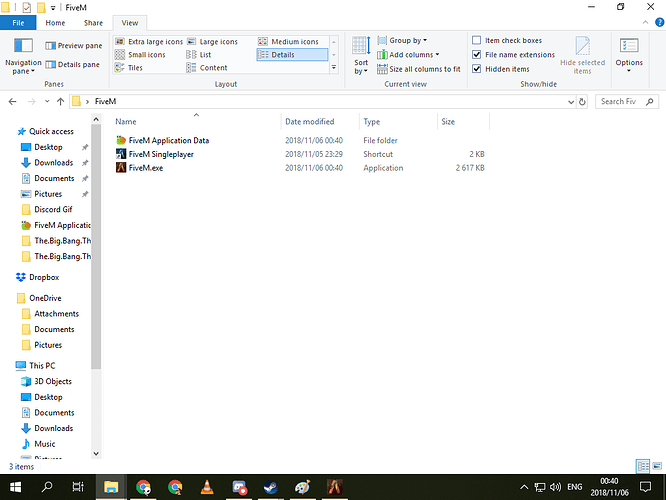666x500 pixels.
Task: Switch to large thumbnails status bar icon
Action: pyautogui.click(x=657, y=466)
